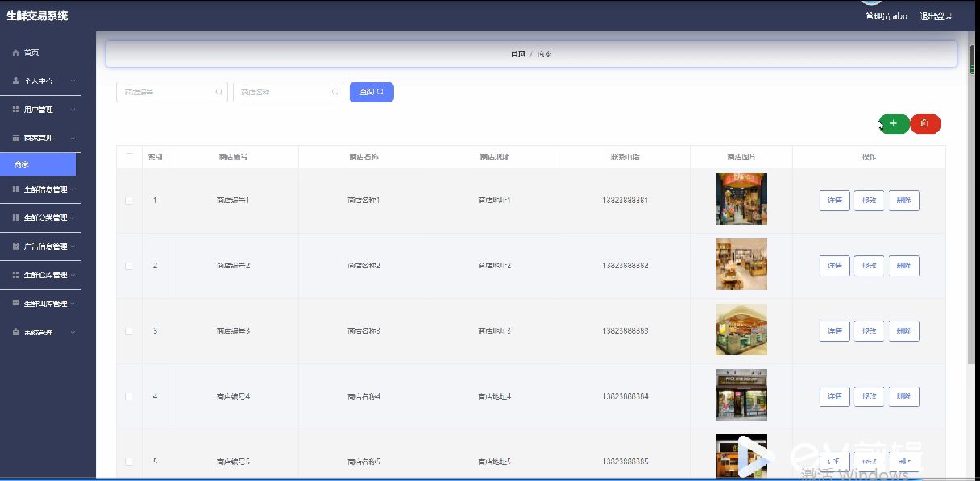Image resolution: width=980 pixels, height=481 pixels.
Task: Click phone number 13823888882
Action: point(625,265)
